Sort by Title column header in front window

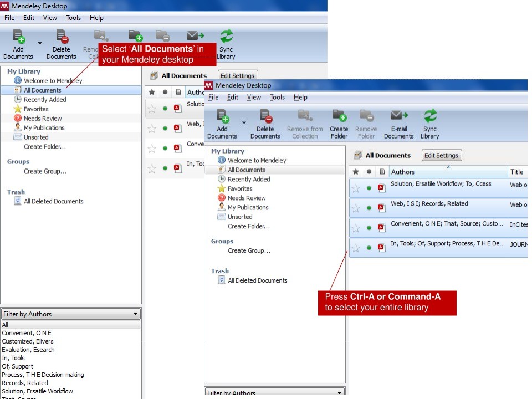click(518, 172)
